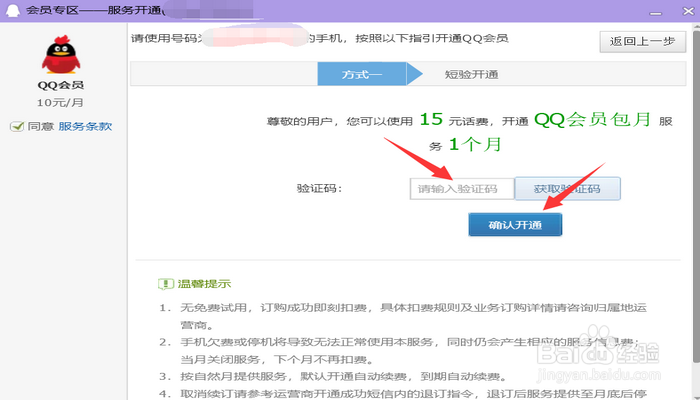
Task: Click the green 1个月 duration text
Action: [x=475, y=145]
